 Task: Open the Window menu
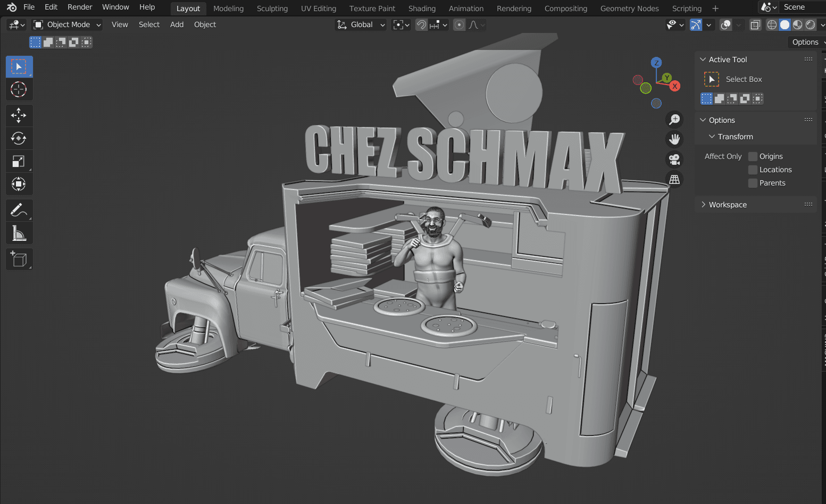tap(115, 7)
